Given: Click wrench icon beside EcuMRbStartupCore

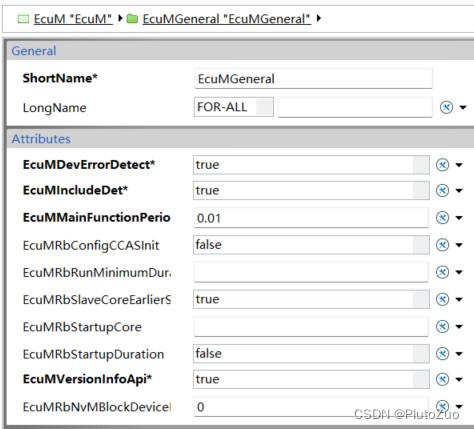Looking at the screenshot, I should [x=442, y=326].
